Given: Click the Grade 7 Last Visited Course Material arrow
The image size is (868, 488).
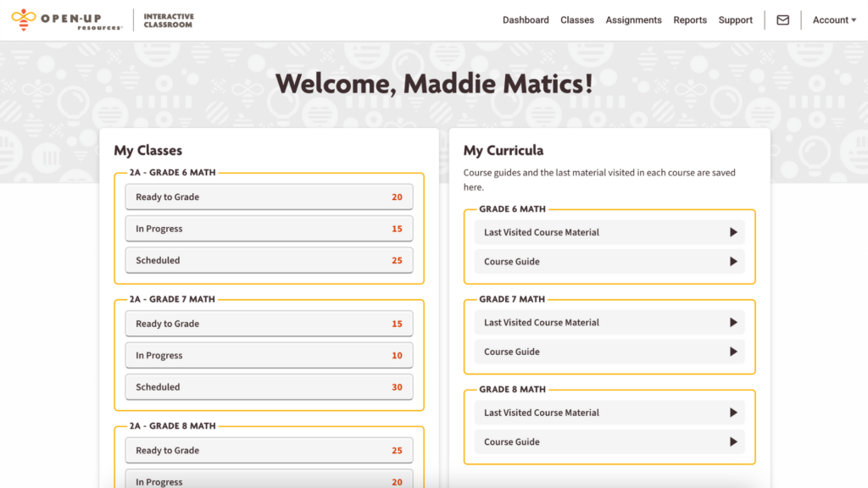Looking at the screenshot, I should 733,323.
